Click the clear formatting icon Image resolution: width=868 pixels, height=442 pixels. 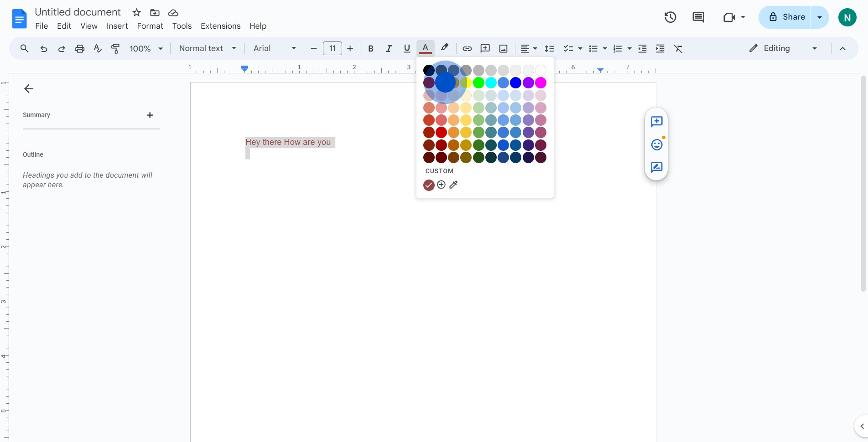pyautogui.click(x=678, y=49)
